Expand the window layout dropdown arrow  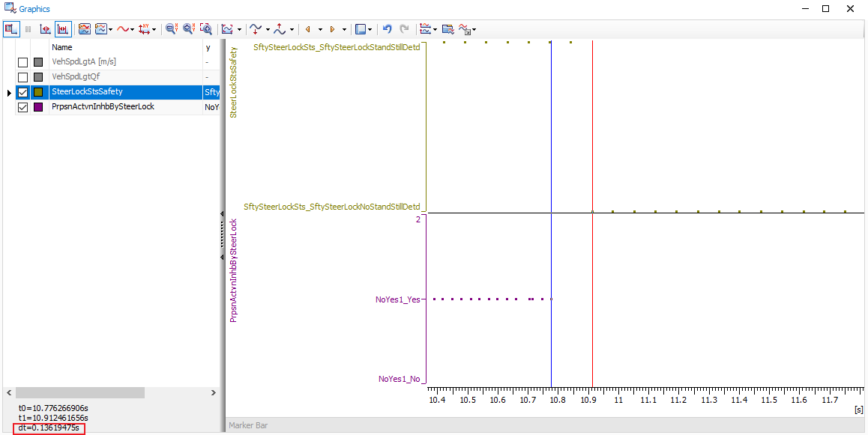click(370, 30)
